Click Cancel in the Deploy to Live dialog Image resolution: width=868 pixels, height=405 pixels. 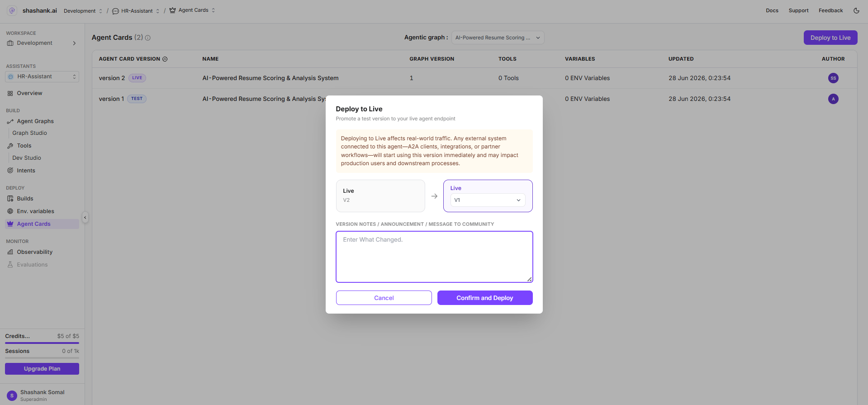(x=384, y=298)
